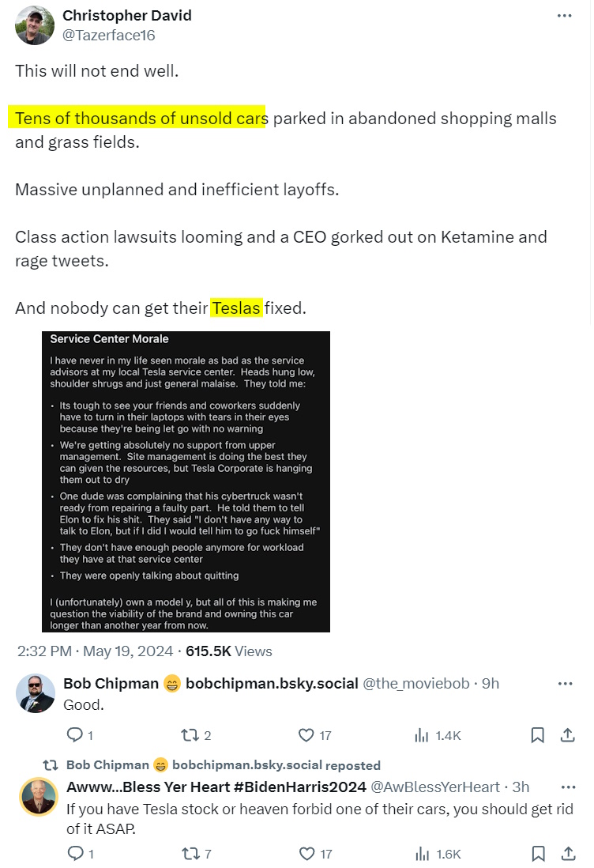Reply to AwBlessYerHeart's Tesla stock post
Image resolution: width=594 pixels, height=868 pixels.
pyautogui.click(x=76, y=854)
